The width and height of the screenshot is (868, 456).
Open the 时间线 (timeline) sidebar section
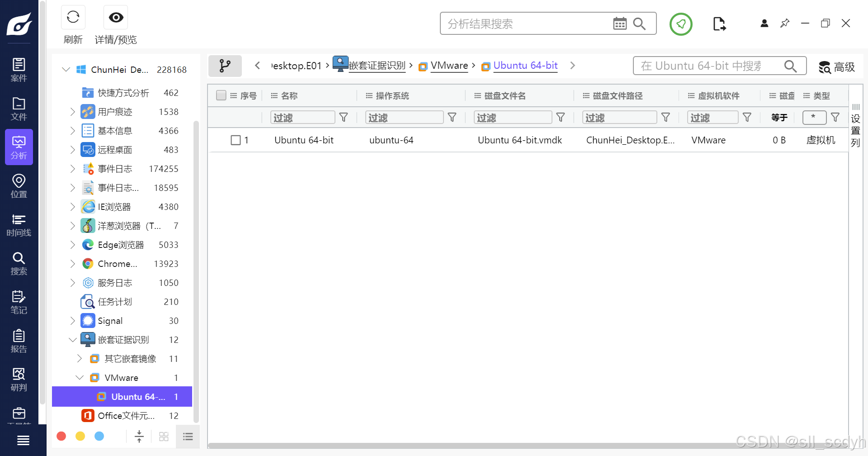click(19, 225)
